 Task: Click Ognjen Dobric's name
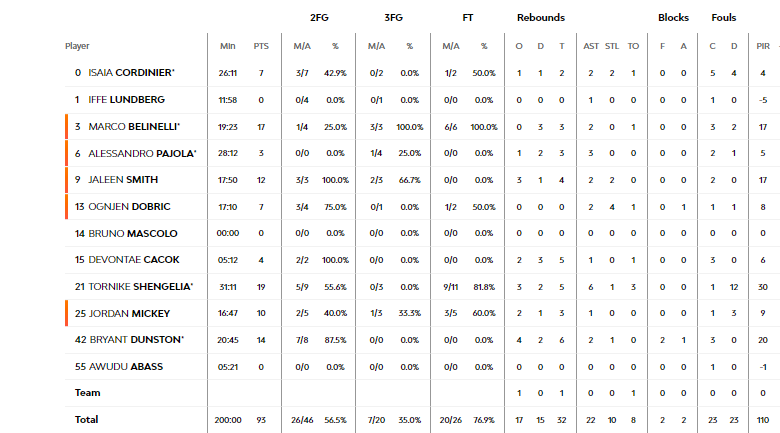pyautogui.click(x=129, y=207)
